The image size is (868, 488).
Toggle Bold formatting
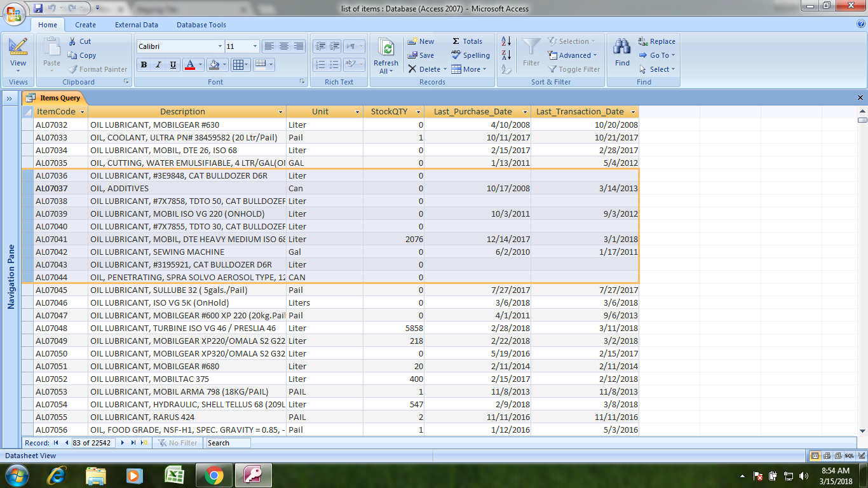click(x=144, y=65)
